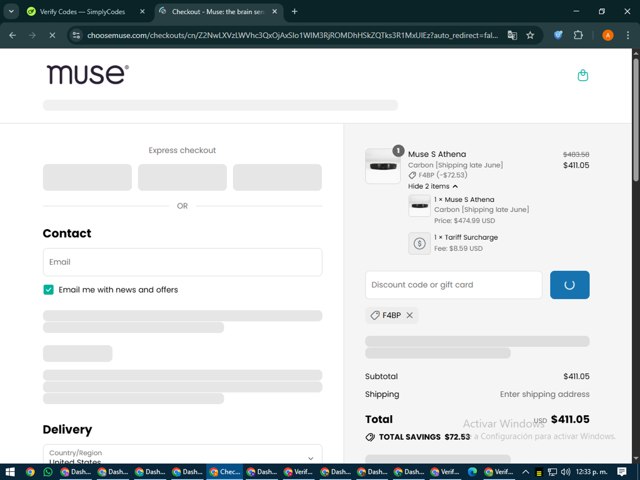Open WhatsApp from the taskbar
640x480 pixels.
click(x=48, y=472)
